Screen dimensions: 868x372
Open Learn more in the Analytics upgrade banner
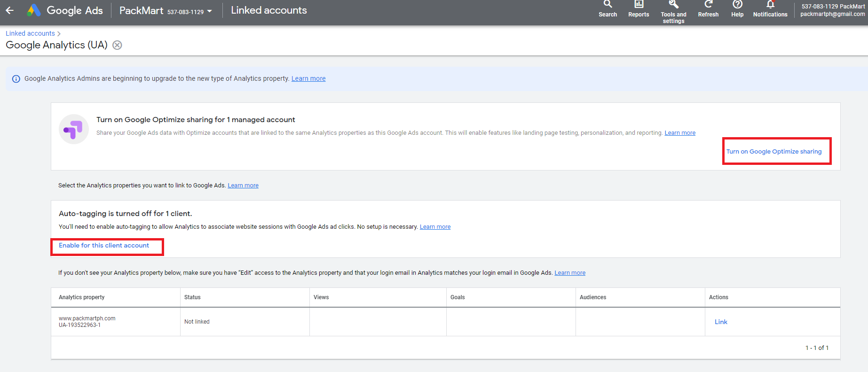pyautogui.click(x=308, y=78)
